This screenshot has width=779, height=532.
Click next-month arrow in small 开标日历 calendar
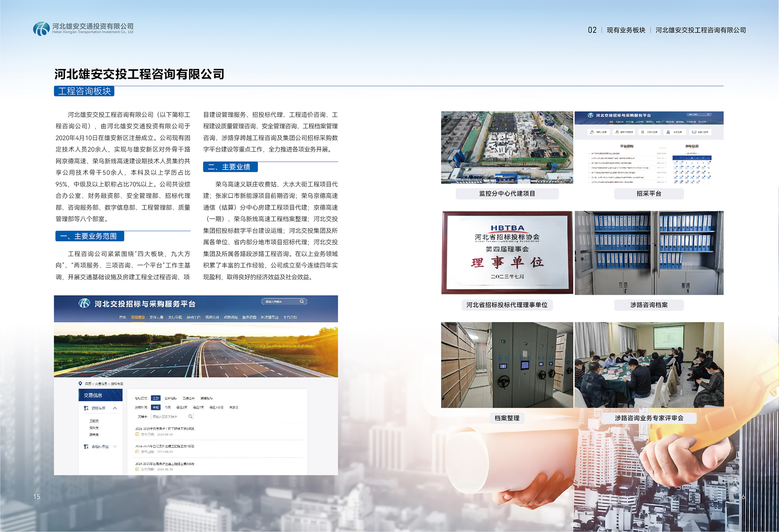[x=699, y=153]
